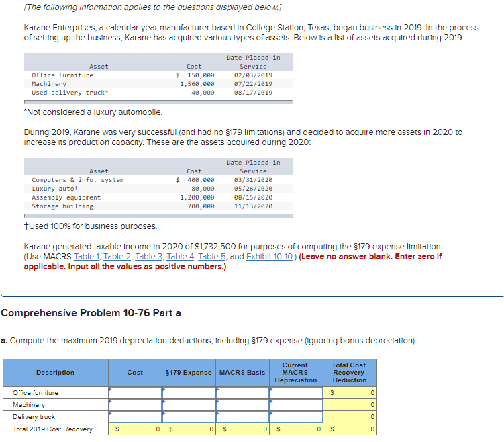Click Office furniture MACRS Basis input cell
504x442 pixels.
242,393
